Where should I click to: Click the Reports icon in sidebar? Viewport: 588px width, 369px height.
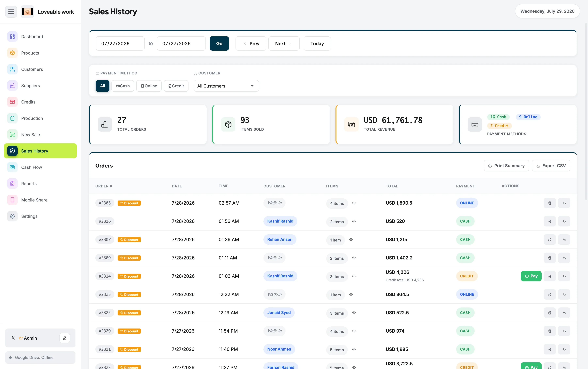(x=12, y=184)
